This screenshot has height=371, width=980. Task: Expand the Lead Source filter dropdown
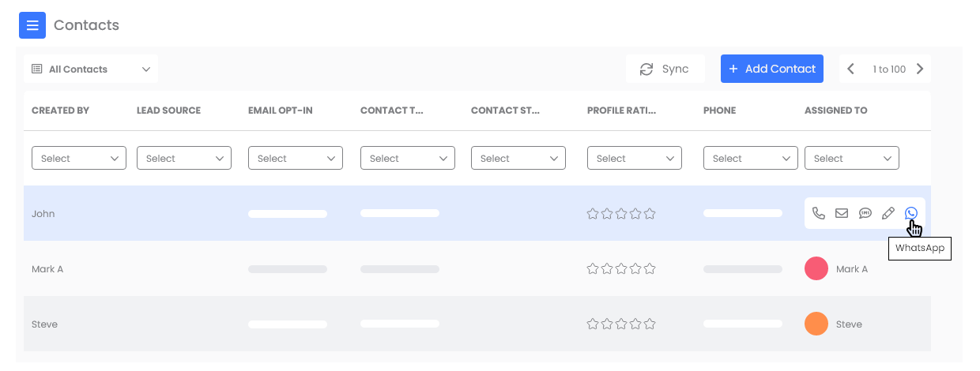[x=184, y=159]
